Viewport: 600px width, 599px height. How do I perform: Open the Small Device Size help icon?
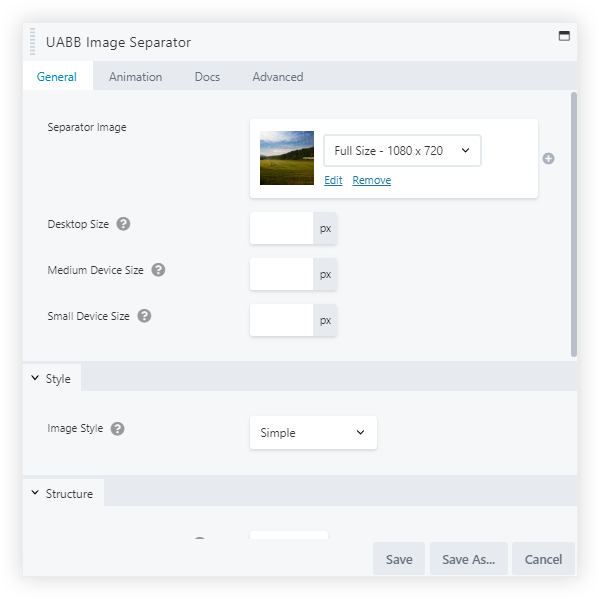[x=144, y=316]
